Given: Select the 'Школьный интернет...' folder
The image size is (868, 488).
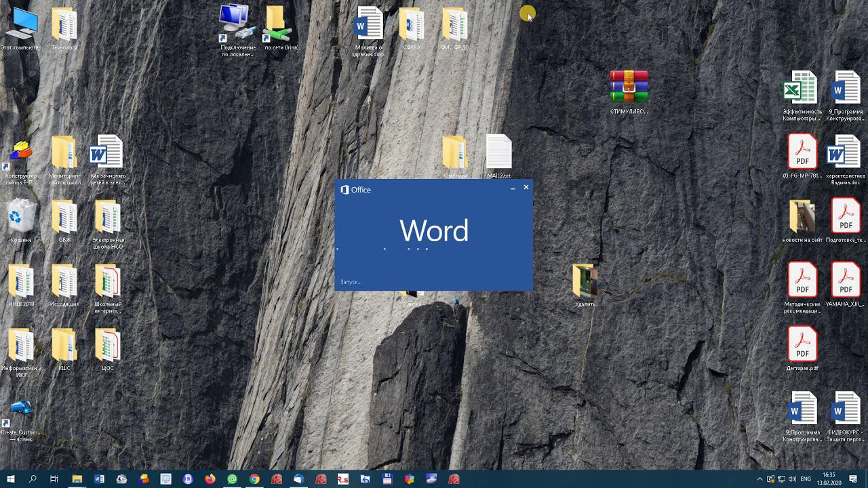Looking at the screenshot, I should point(108,289).
